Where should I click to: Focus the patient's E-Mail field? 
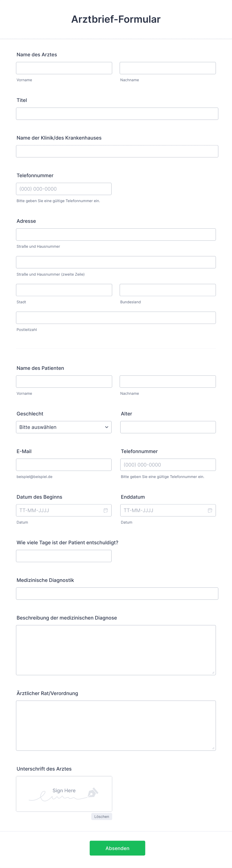(x=64, y=464)
